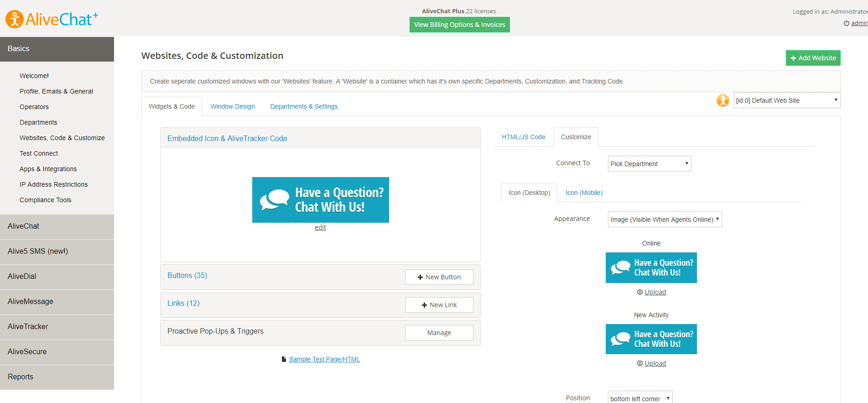Switch to the Window Design tab
Viewport: 868px width, 403px height.
pos(233,106)
